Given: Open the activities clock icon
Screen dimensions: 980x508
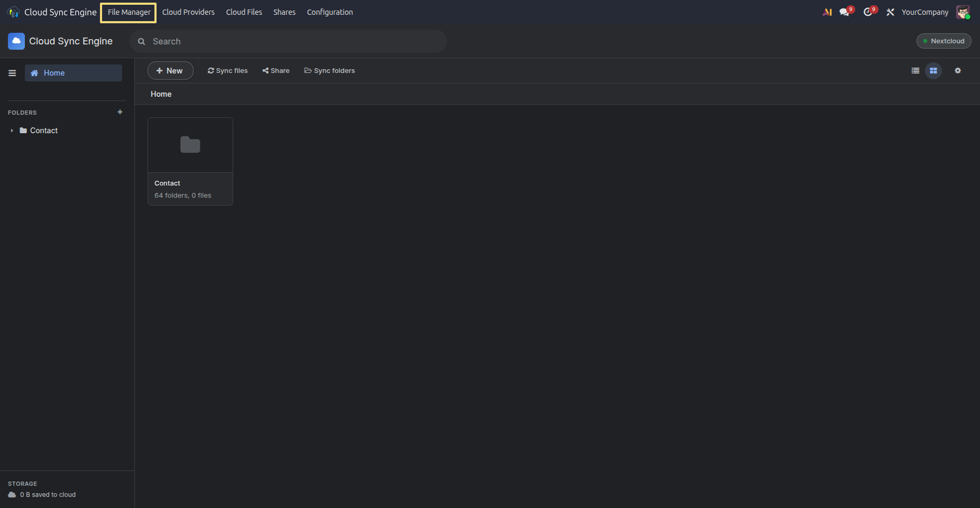Looking at the screenshot, I should click(868, 12).
